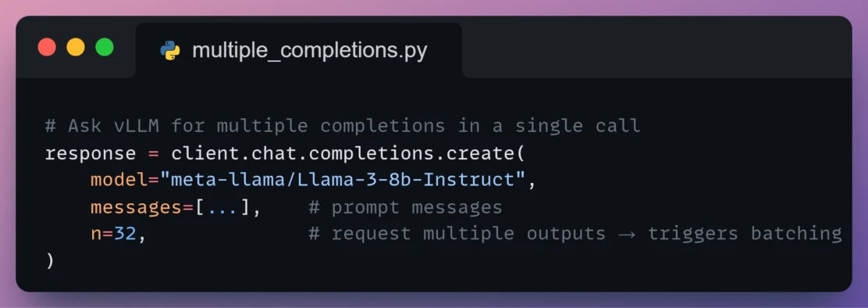Click the closing parenthesis on last line

[51, 260]
